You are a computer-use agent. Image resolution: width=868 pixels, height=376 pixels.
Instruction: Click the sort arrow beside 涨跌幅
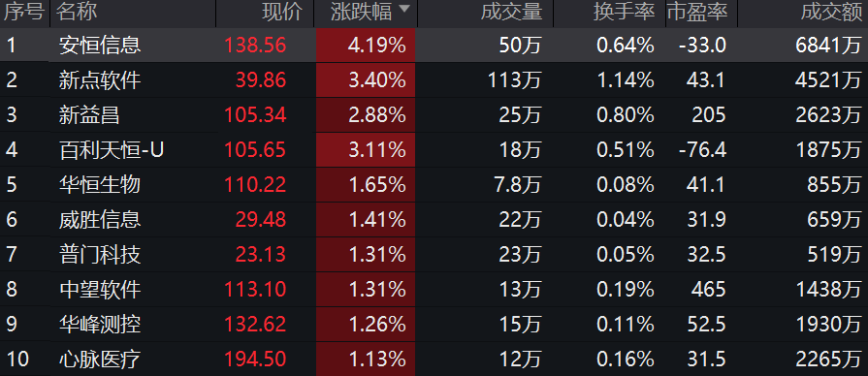(x=404, y=10)
